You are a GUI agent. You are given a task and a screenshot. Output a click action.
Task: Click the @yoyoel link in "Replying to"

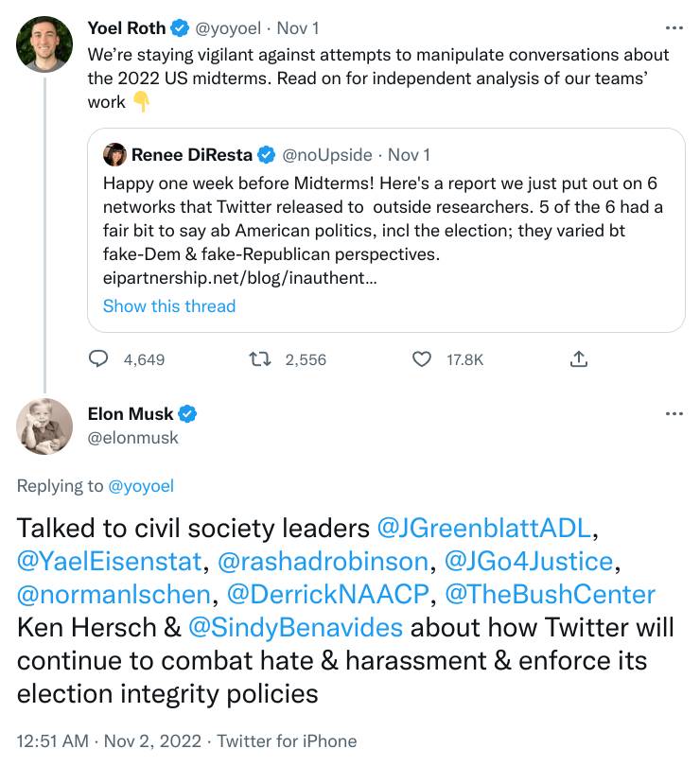(x=141, y=486)
